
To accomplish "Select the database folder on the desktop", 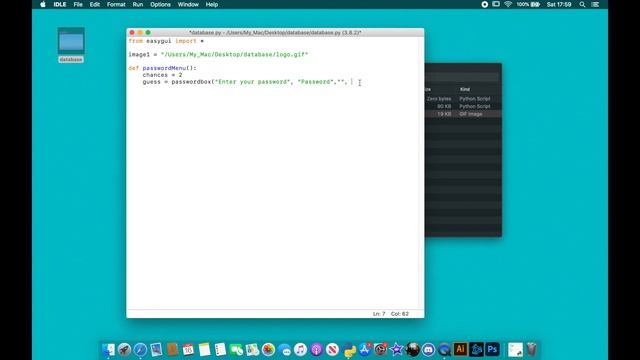I will (x=71, y=45).
